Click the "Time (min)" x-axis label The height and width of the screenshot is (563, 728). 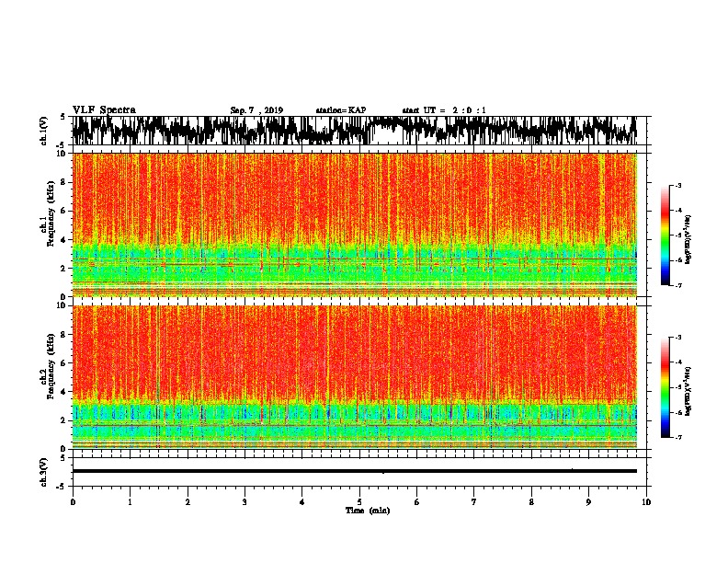pos(368,511)
